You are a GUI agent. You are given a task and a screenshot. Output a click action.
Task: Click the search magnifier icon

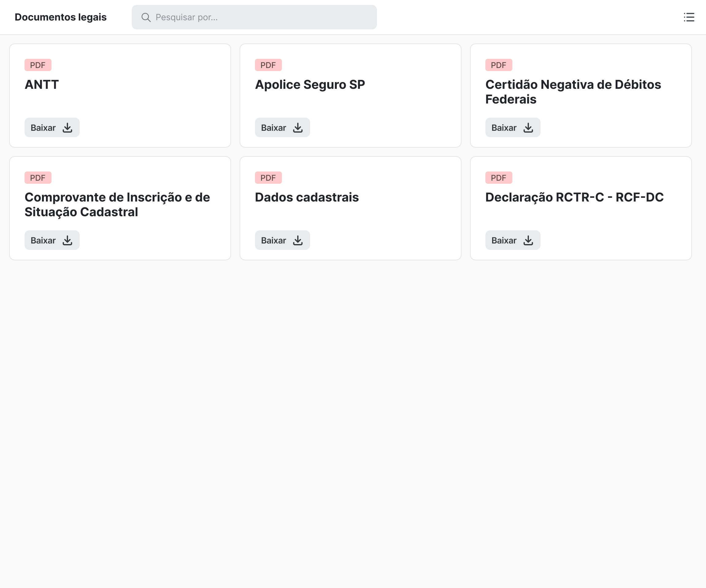click(146, 17)
